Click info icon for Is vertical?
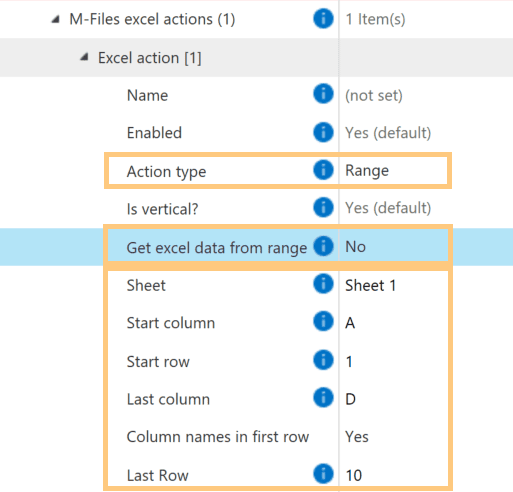 point(323,207)
